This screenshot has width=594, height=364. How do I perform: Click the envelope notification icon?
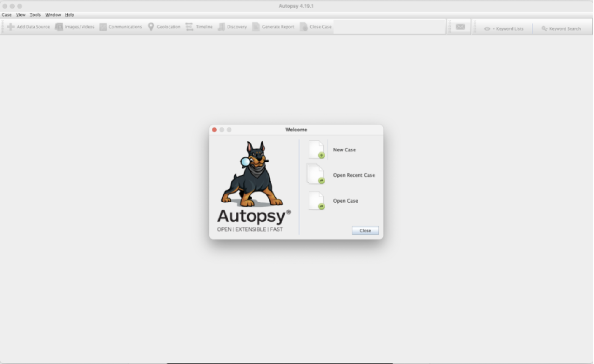tap(459, 26)
